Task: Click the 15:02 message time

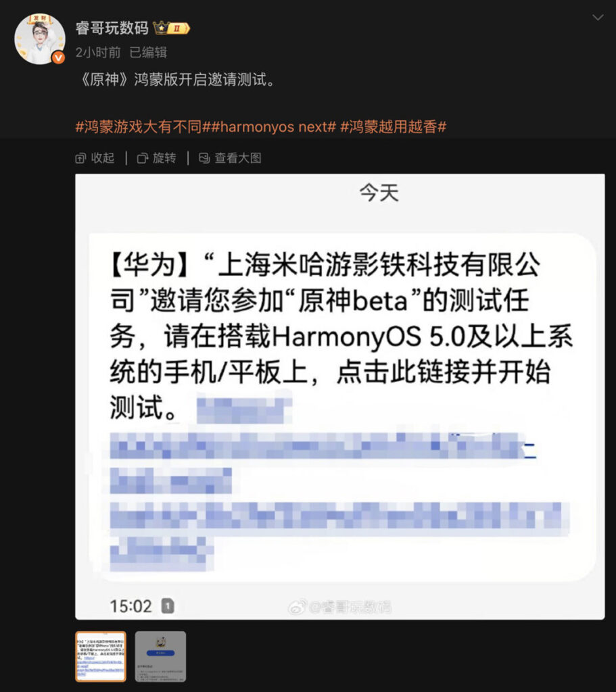Action: coord(131,606)
